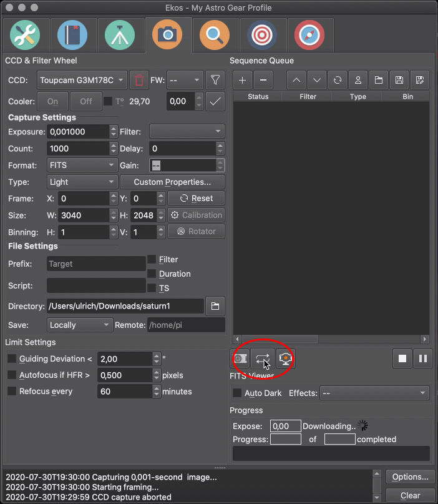Viewport: 438px width, 504px height.
Task: Open the Guide tab (compass icon)
Action: point(309,35)
